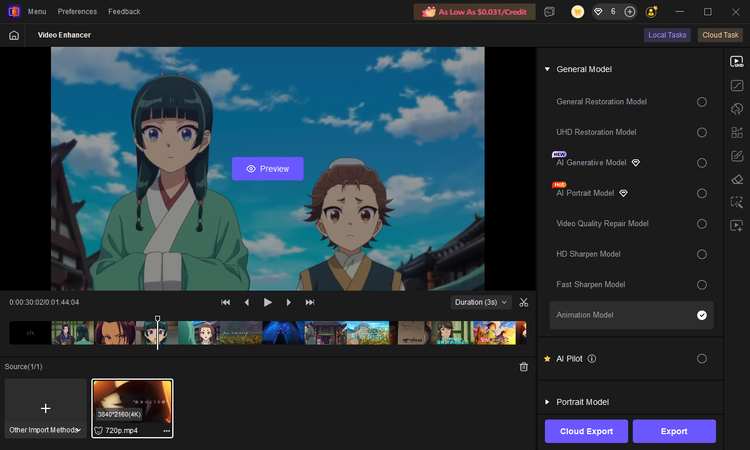Open the screen layout icon in title bar
Viewport: 750px width, 450px height.
[x=549, y=11]
